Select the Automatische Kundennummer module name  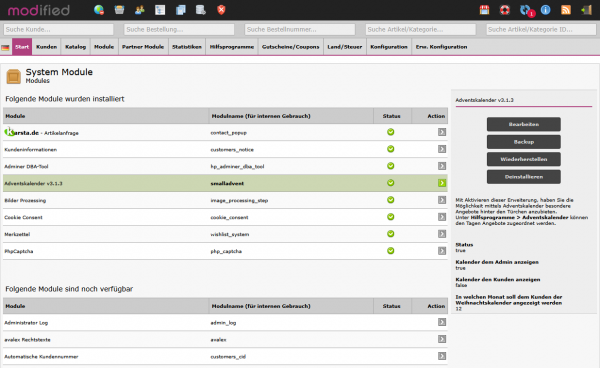[x=41, y=357]
